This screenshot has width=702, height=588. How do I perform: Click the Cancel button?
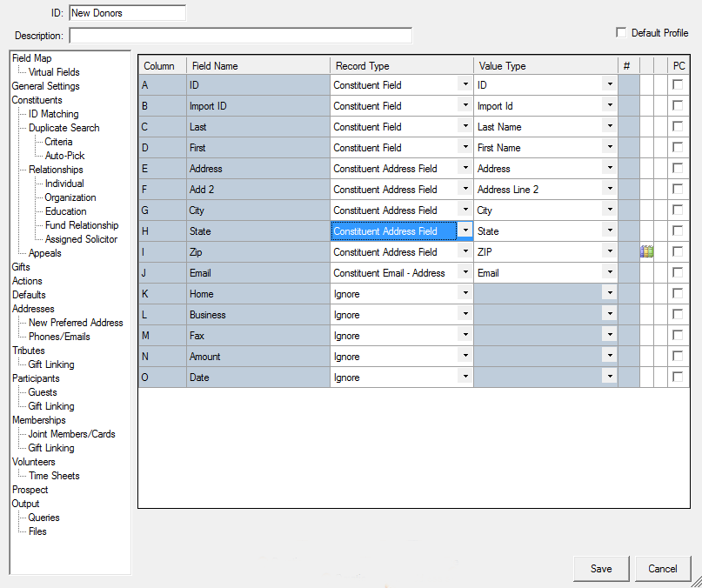(663, 569)
